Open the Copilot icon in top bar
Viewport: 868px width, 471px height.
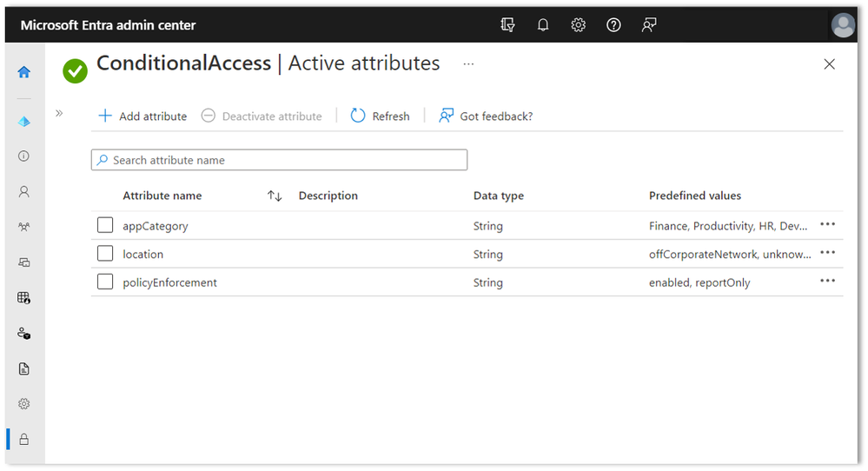pyautogui.click(x=508, y=25)
